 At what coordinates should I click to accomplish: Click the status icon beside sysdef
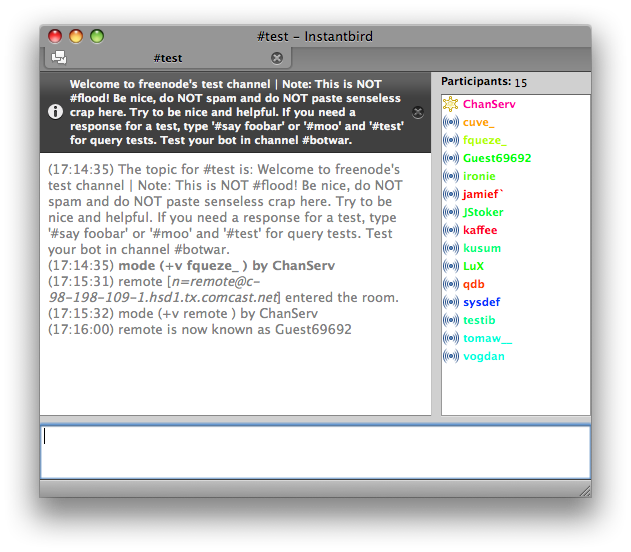click(x=451, y=302)
